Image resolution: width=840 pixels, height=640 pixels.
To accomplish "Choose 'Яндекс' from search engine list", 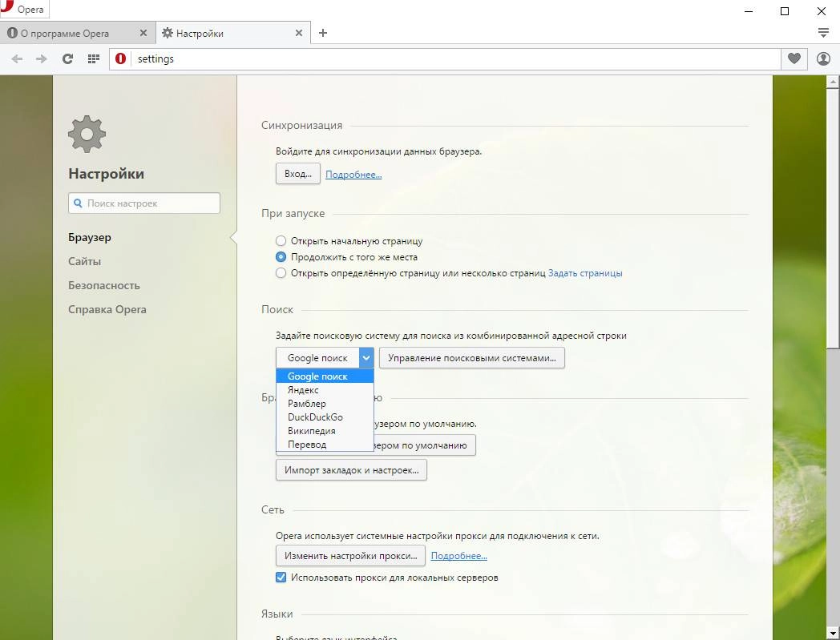I will (x=325, y=390).
